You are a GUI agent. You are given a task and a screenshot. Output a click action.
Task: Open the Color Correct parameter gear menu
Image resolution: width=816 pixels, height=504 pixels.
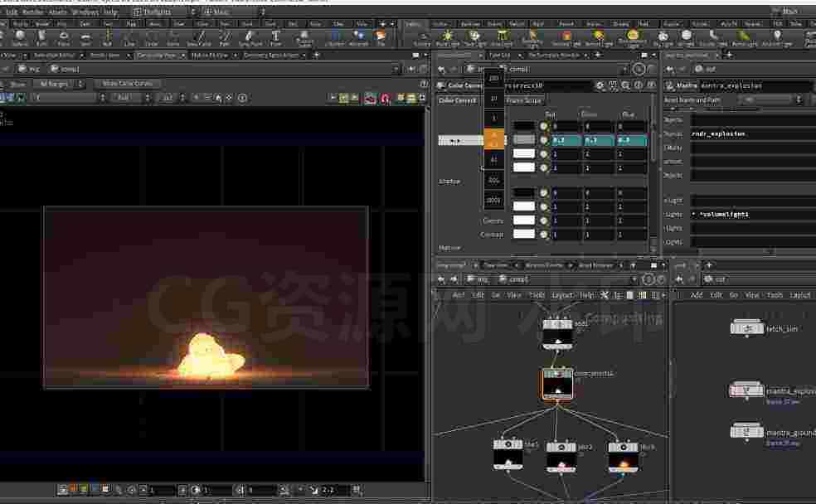600,85
